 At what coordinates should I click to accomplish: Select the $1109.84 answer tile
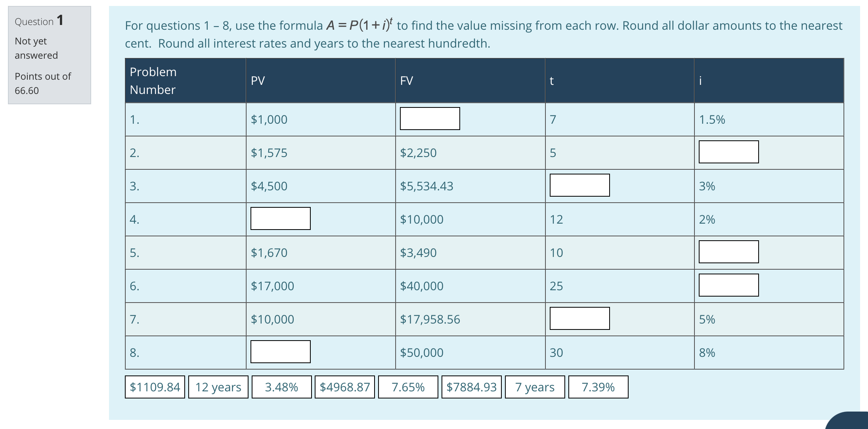[155, 387]
